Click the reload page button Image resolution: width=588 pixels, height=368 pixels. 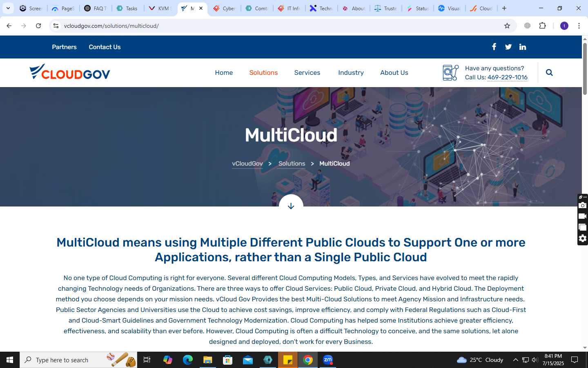pos(38,26)
